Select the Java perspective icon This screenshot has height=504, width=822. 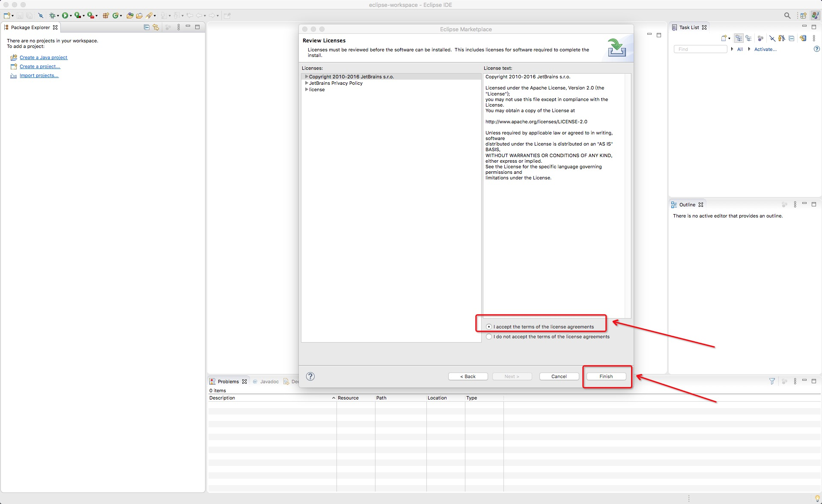pyautogui.click(x=815, y=15)
